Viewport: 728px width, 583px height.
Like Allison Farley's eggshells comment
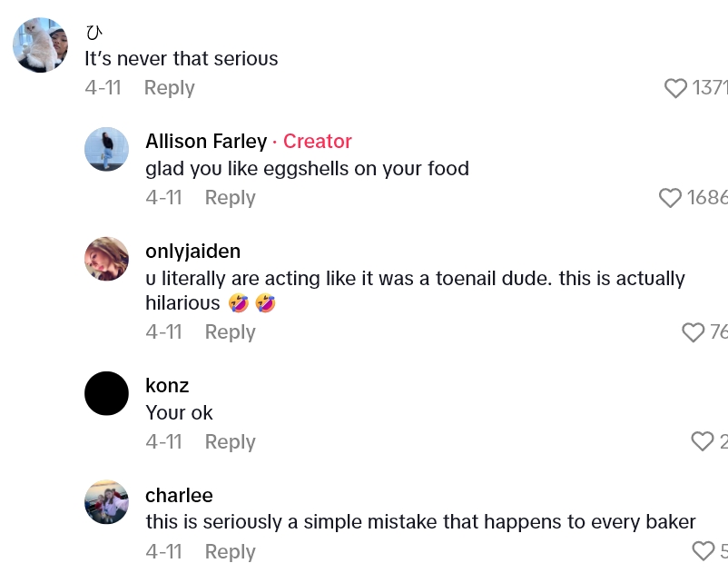[670, 198]
